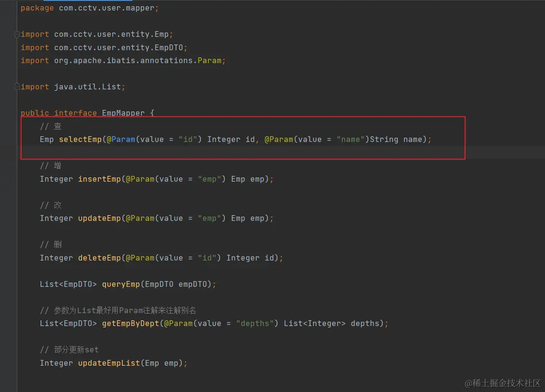Click the deleteEmp method name
Screen dimensions: 545x392
(100, 258)
